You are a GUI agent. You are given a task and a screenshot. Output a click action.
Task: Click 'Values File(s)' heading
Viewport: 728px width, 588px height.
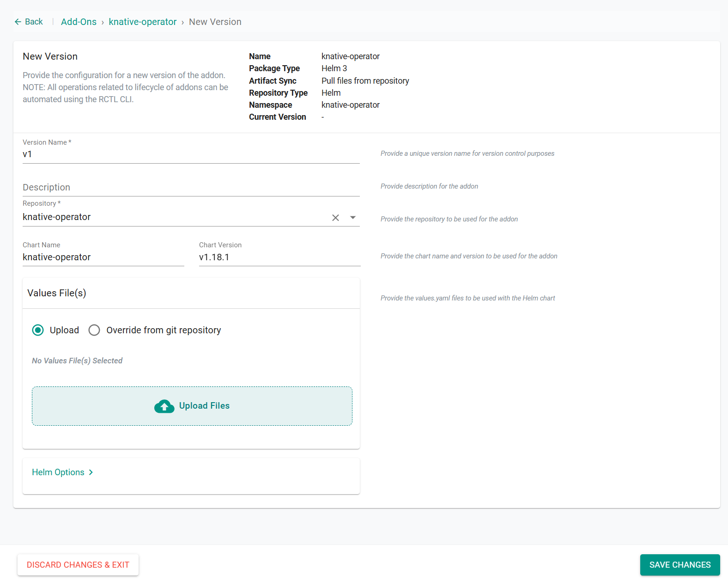coord(57,293)
